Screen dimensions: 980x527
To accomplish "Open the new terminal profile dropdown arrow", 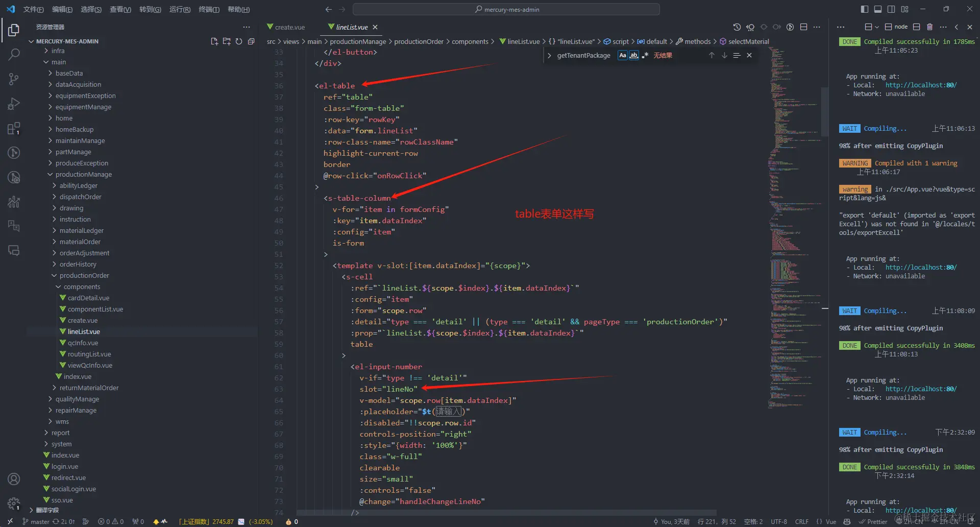I will click(877, 27).
